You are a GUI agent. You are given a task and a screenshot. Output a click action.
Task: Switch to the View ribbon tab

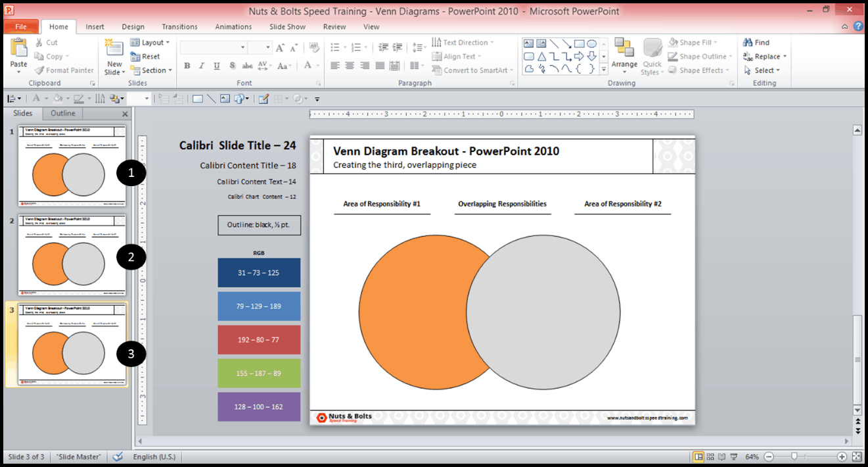coord(371,27)
